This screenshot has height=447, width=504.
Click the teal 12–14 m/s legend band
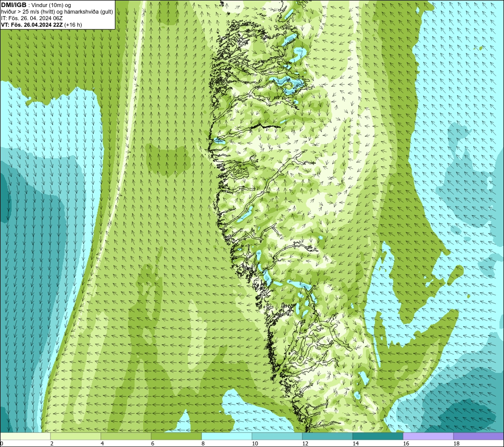click(x=328, y=436)
